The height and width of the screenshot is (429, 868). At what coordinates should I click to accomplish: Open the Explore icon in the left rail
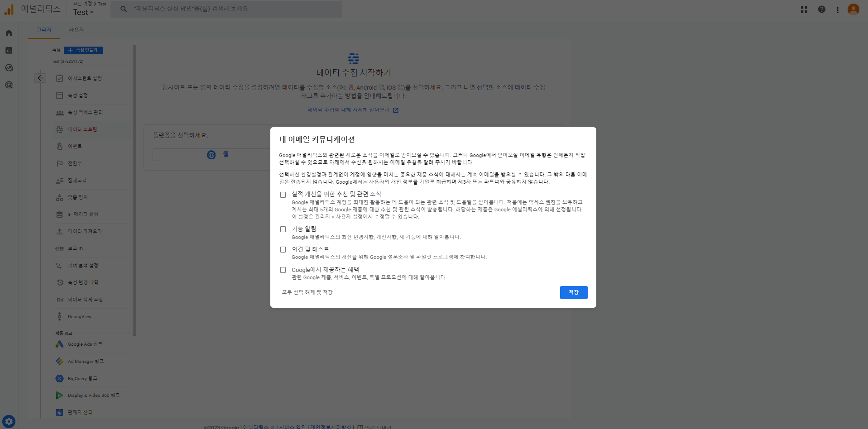tap(9, 68)
